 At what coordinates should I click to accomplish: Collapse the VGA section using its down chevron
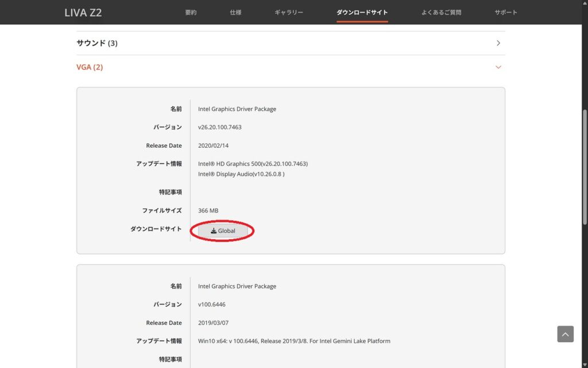[498, 67]
